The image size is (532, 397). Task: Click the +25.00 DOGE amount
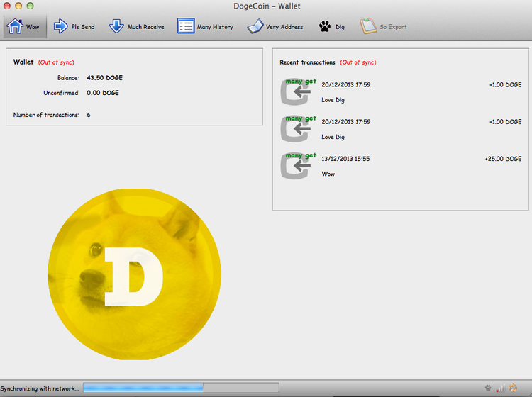[503, 159]
